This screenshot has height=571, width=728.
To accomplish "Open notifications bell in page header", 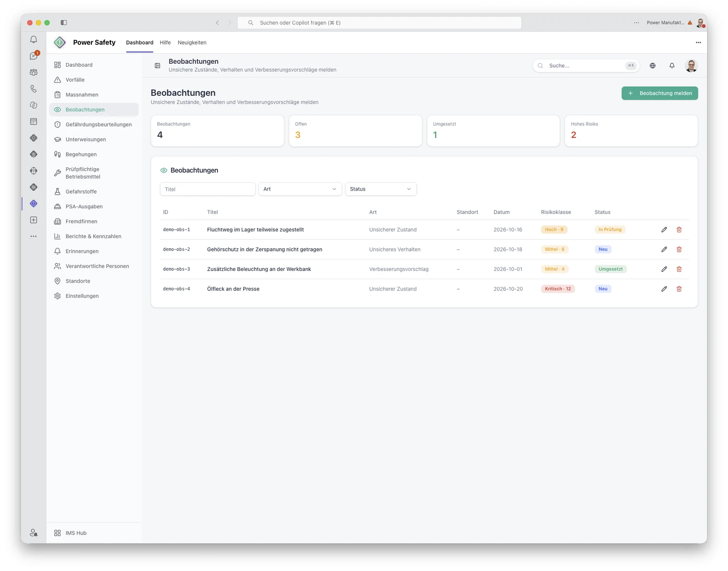I will point(672,65).
